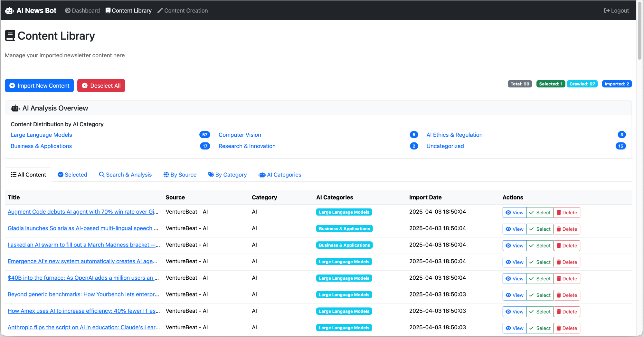This screenshot has width=644, height=337.
Task: Toggle Select for Anthropic flips the script row
Action: 540,328
